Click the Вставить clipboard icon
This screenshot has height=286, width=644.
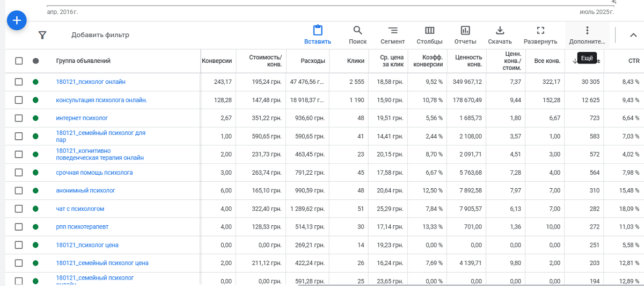(x=318, y=31)
